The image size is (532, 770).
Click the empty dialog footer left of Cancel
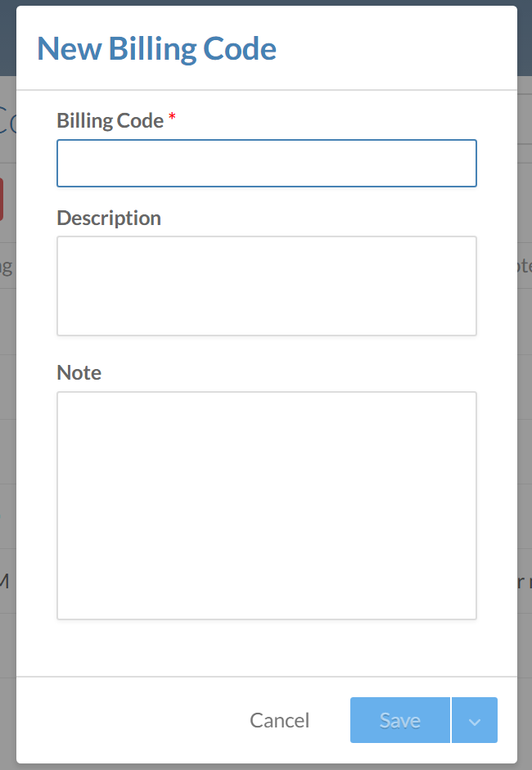tap(123, 721)
